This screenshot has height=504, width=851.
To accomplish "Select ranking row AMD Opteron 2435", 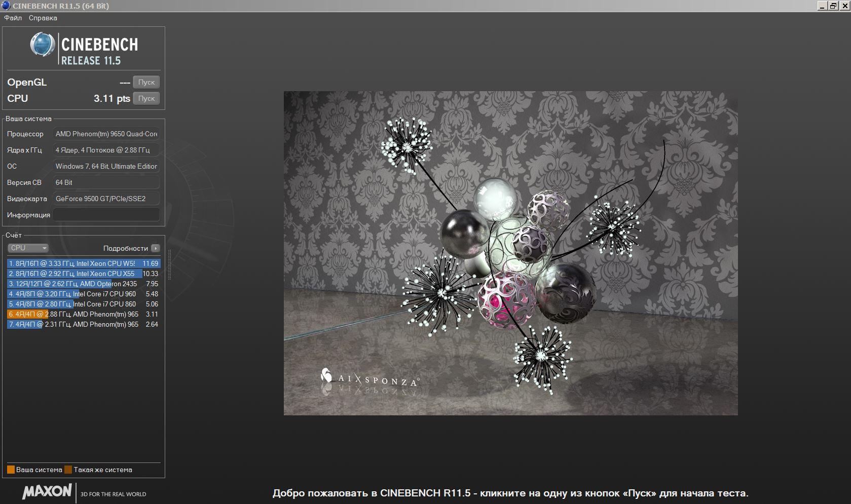I will tap(84, 284).
